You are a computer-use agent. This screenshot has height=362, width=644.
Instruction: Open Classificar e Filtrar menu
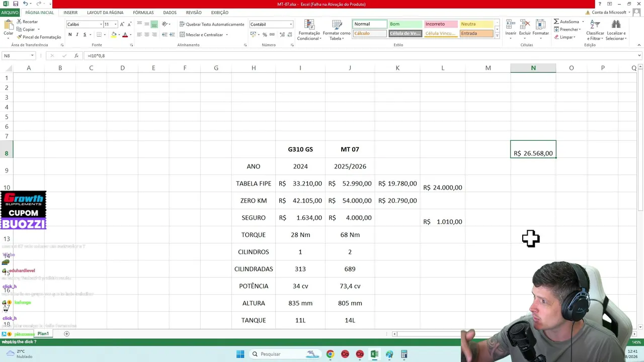[595, 30]
